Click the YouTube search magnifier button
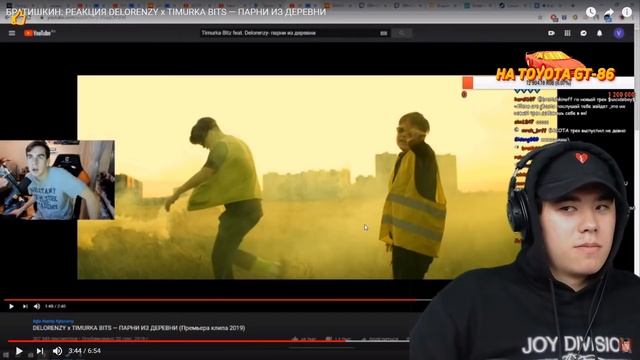Viewport: 640px width, 360px height. 402,33
